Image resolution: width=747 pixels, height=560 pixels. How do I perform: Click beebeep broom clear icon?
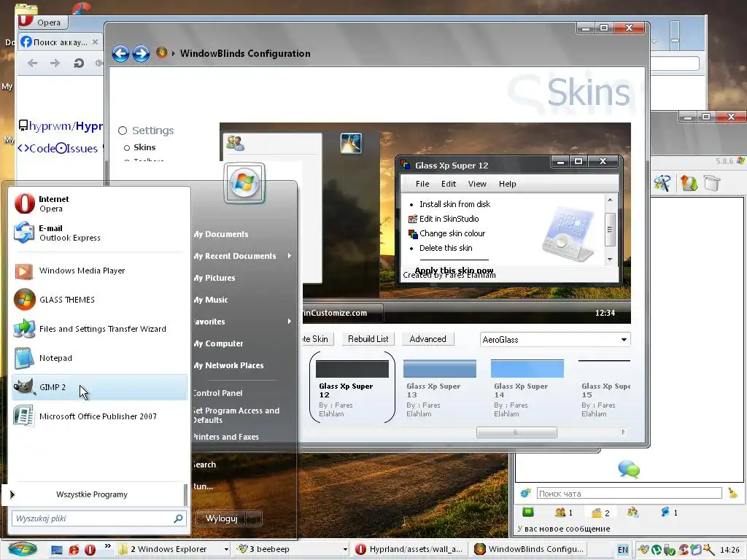[x=732, y=493]
